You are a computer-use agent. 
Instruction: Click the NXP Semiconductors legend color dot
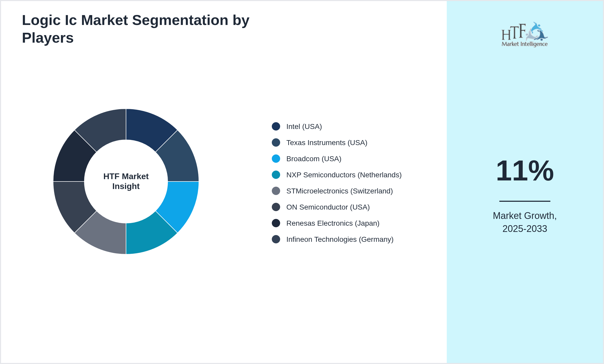(x=276, y=175)
